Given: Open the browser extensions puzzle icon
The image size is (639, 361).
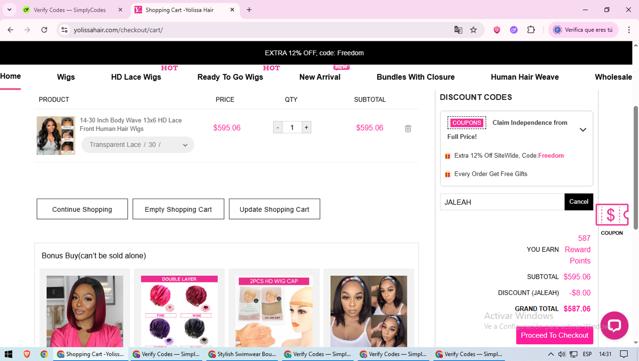Looking at the screenshot, I should click(531, 30).
